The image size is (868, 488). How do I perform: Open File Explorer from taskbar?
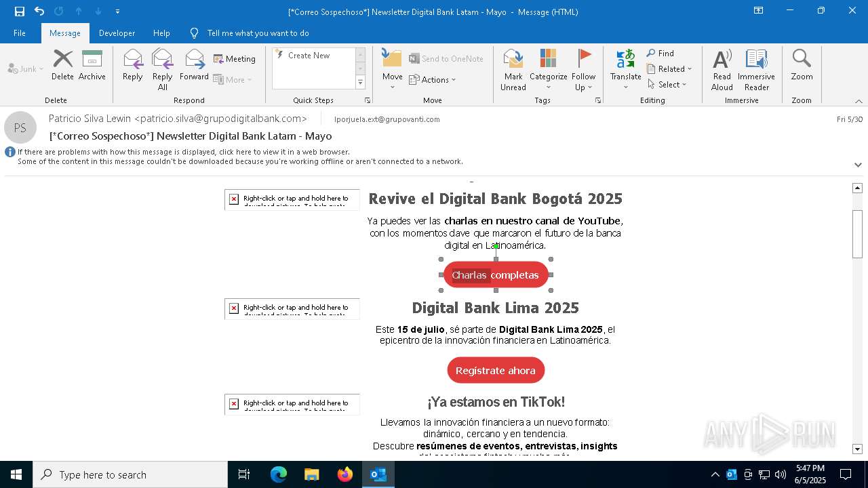[312, 474]
